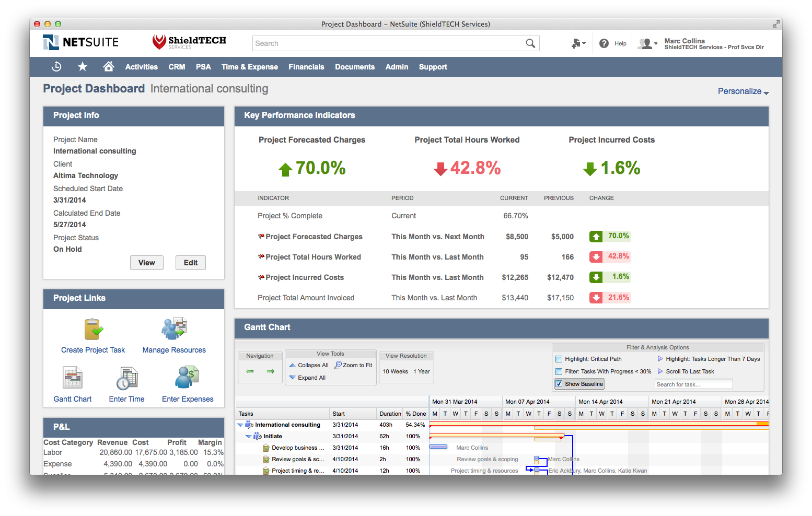The image size is (812, 516).
Task: Enable Highlight: Critical Path
Action: pos(559,359)
